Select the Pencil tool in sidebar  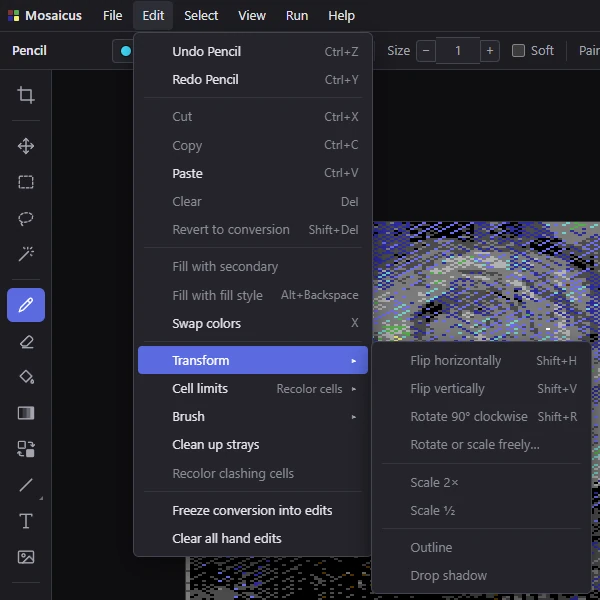coord(26,305)
